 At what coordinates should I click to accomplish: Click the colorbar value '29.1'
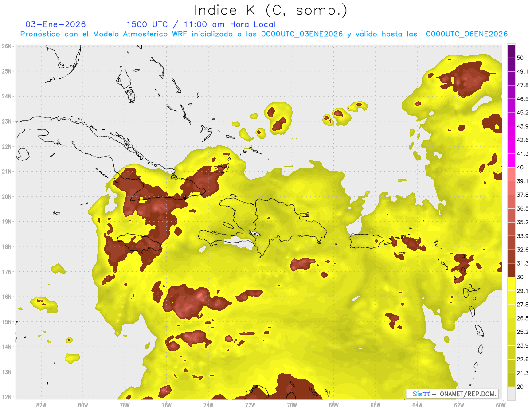(522, 291)
